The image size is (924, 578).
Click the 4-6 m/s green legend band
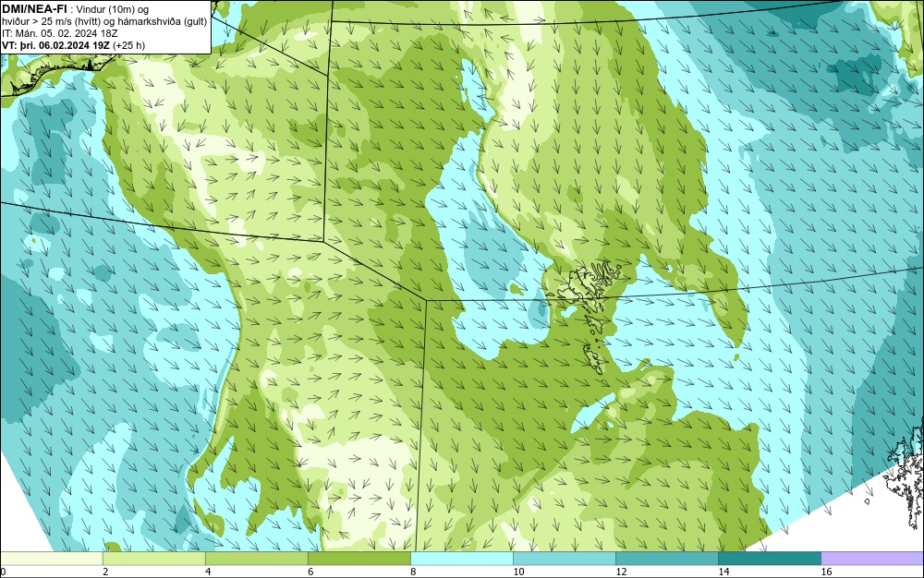pyautogui.click(x=256, y=558)
